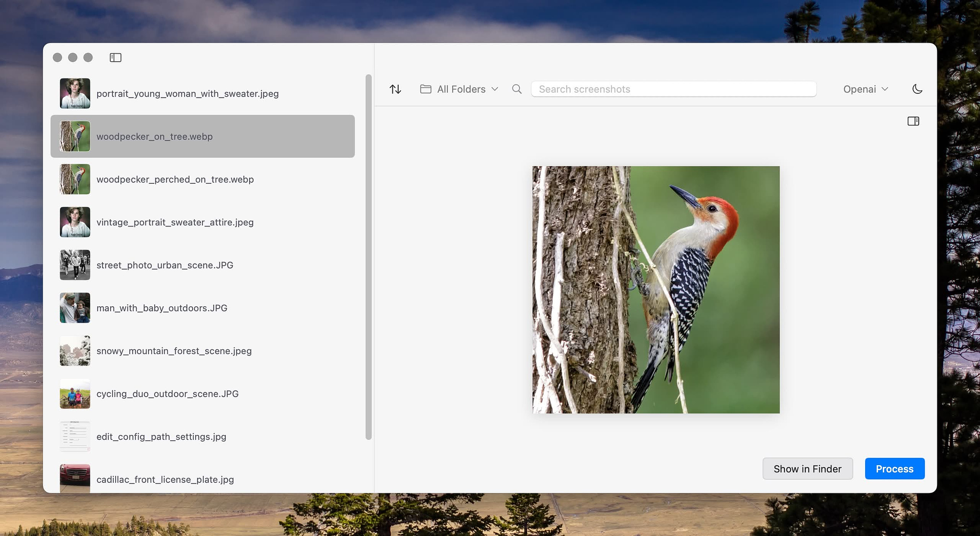Select street_photo_urban_scene.JPG entry
The height and width of the screenshot is (536, 980).
tap(165, 265)
